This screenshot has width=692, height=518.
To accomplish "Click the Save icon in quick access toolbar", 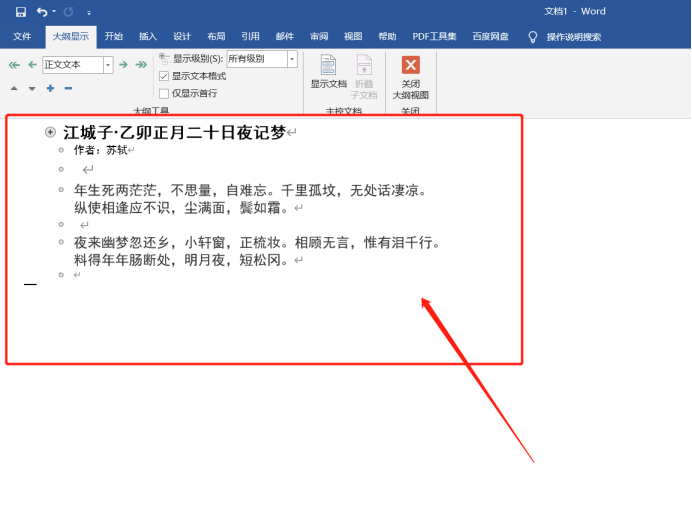I will click(x=21, y=12).
